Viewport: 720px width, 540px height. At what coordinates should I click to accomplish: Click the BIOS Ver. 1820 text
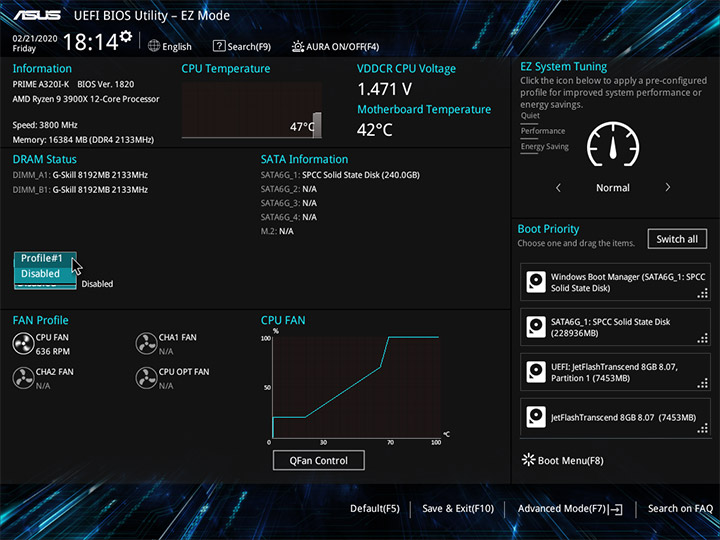pyautogui.click(x=106, y=84)
